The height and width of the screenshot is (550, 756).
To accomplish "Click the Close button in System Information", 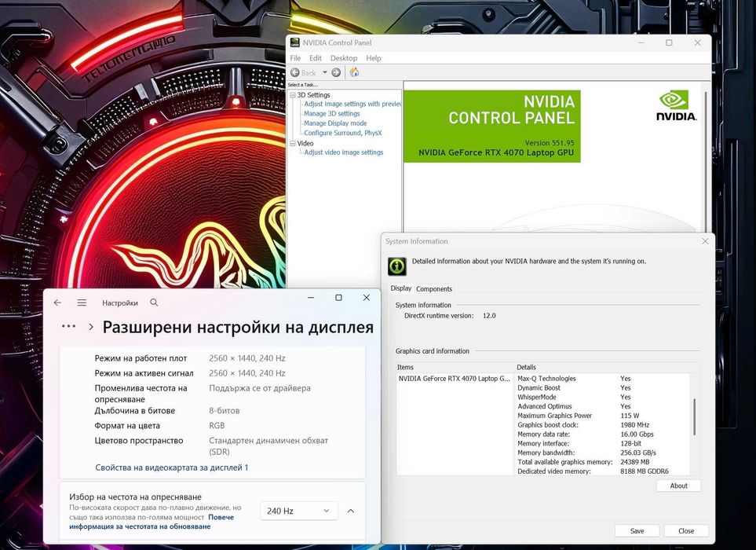I will (x=685, y=530).
